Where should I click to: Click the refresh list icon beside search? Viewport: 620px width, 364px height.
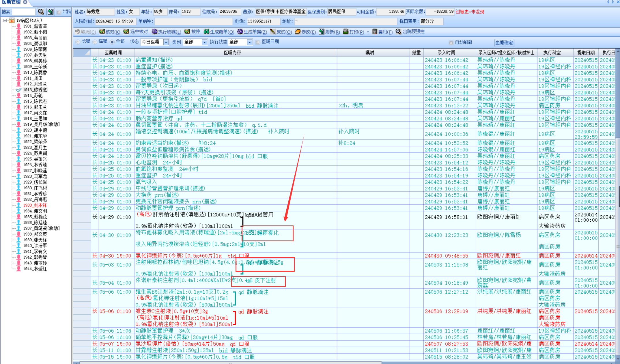[51, 12]
